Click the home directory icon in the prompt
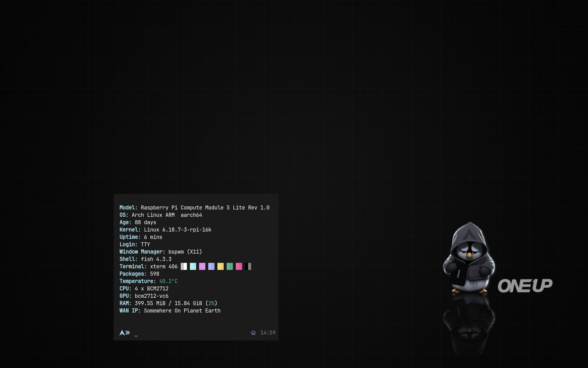This screenshot has height=368, width=588. pos(253,333)
